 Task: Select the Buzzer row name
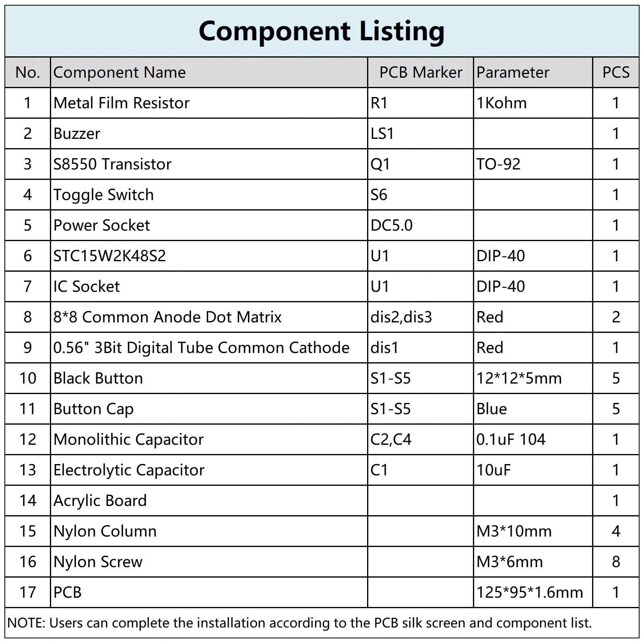point(76,134)
